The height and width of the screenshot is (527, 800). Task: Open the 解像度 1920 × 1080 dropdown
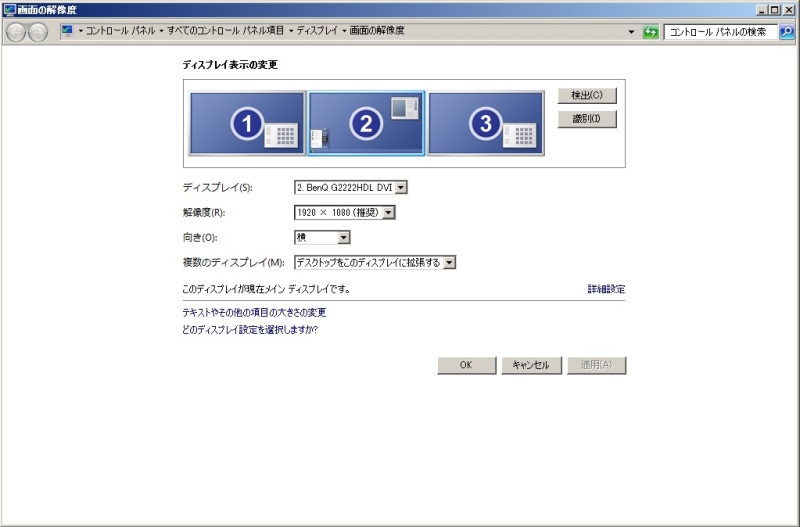[345, 212]
